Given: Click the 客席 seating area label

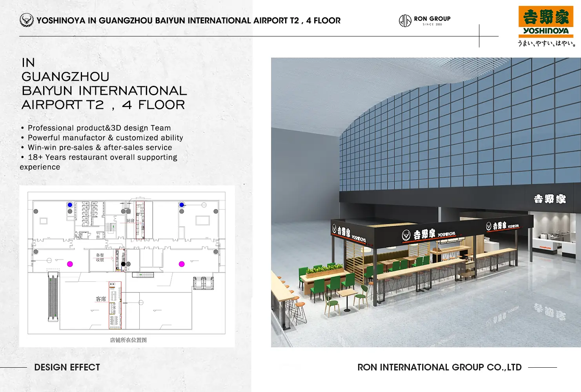Looking at the screenshot, I should point(101,299).
